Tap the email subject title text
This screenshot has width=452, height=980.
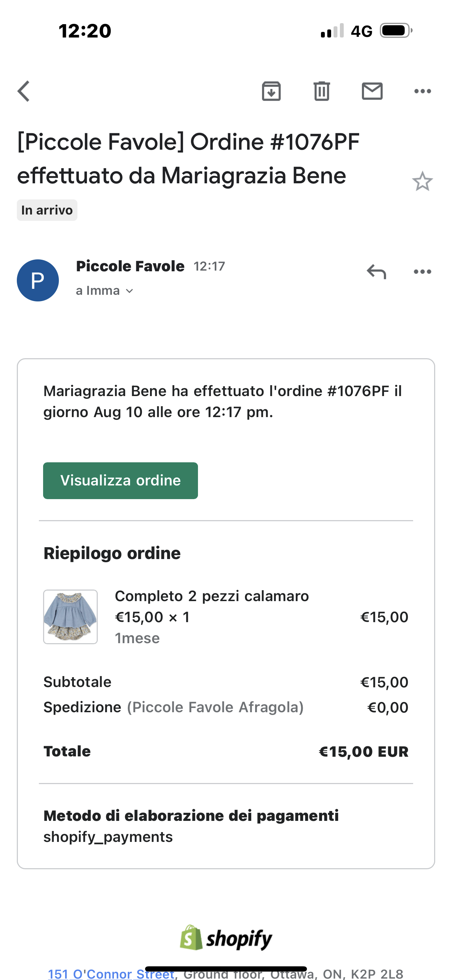(189, 159)
